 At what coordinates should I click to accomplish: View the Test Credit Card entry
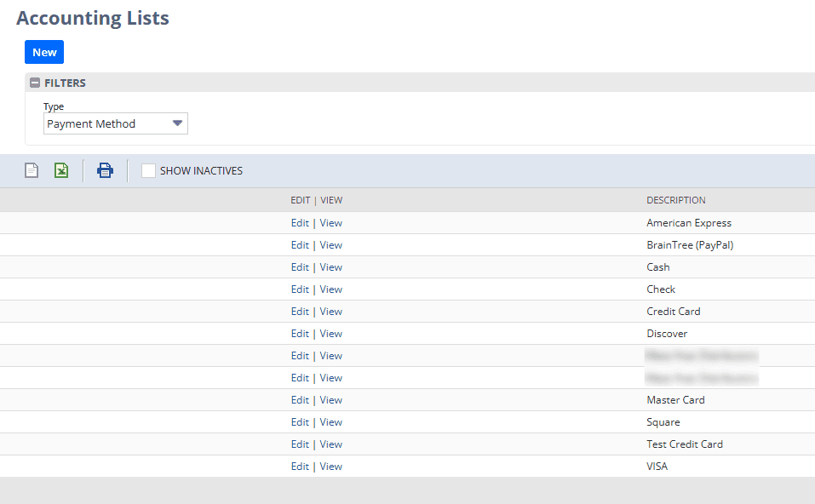[x=330, y=444]
